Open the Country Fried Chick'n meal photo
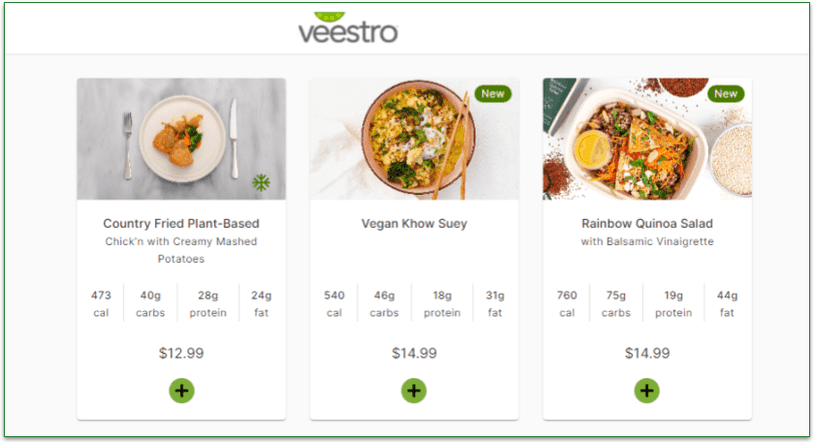Image resolution: width=814 pixels, height=442 pixels. point(181,139)
